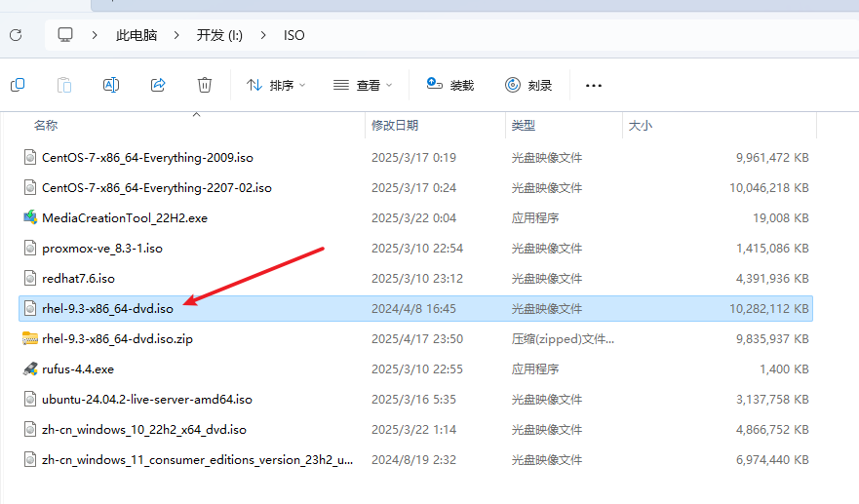This screenshot has width=859, height=504.
Task: Click the Share icon in the toolbar
Action: (158, 85)
